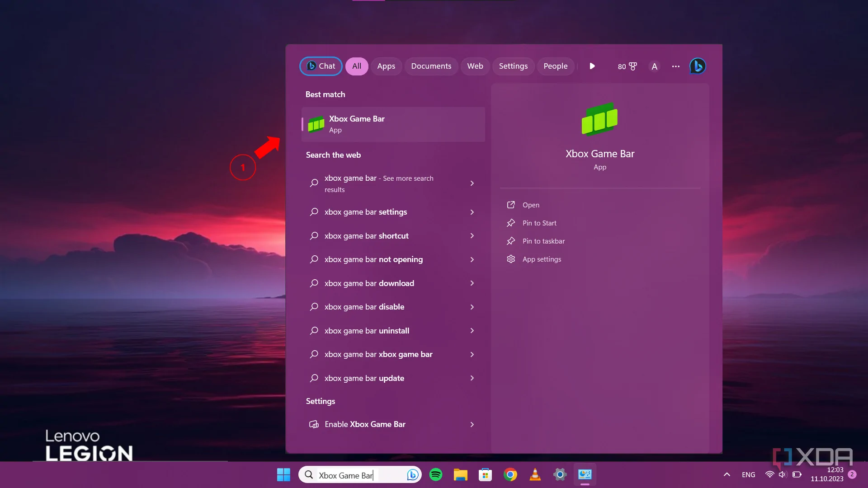Image resolution: width=868 pixels, height=488 pixels.
Task: Open the Bing Chat filter pill
Action: point(321,66)
